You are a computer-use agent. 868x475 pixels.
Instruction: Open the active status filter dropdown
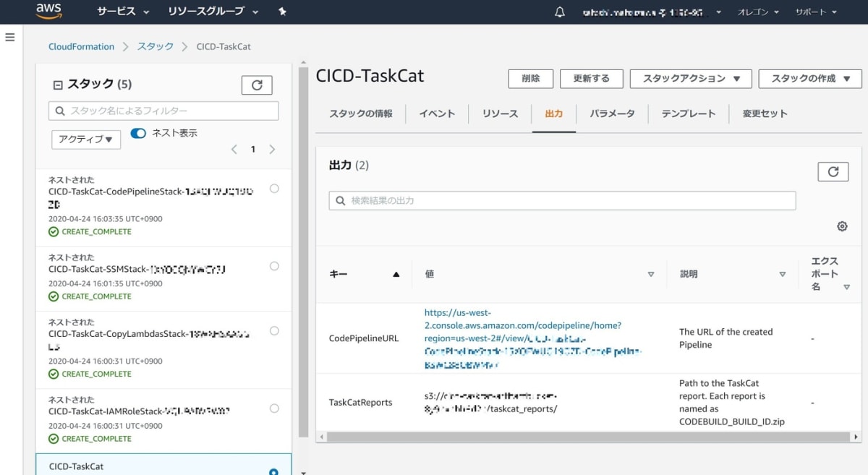click(86, 140)
